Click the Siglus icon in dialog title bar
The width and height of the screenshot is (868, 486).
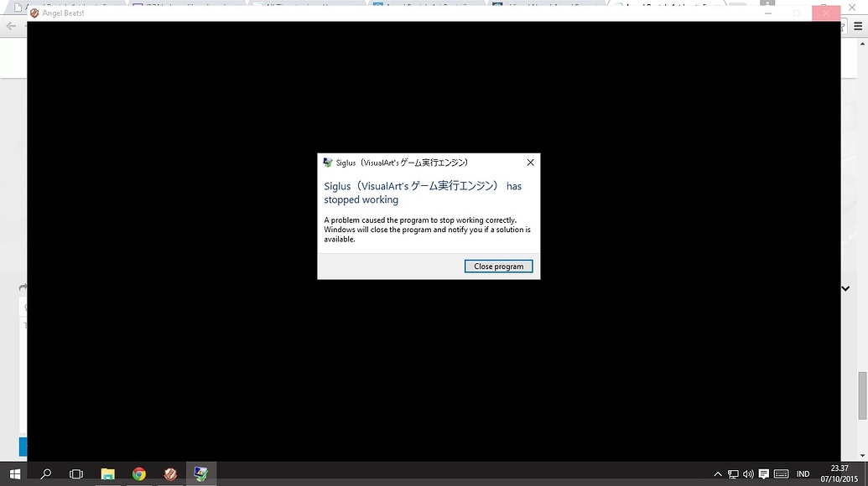pyautogui.click(x=328, y=162)
